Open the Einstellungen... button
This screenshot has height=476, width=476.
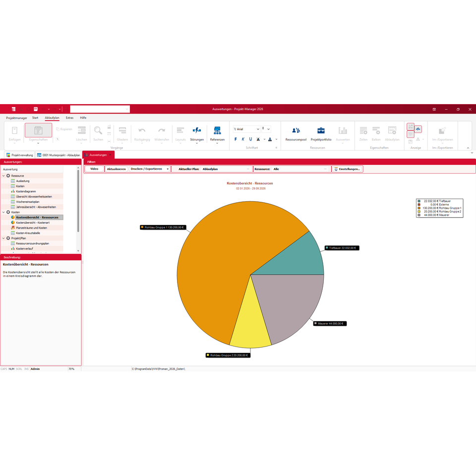[x=347, y=169]
